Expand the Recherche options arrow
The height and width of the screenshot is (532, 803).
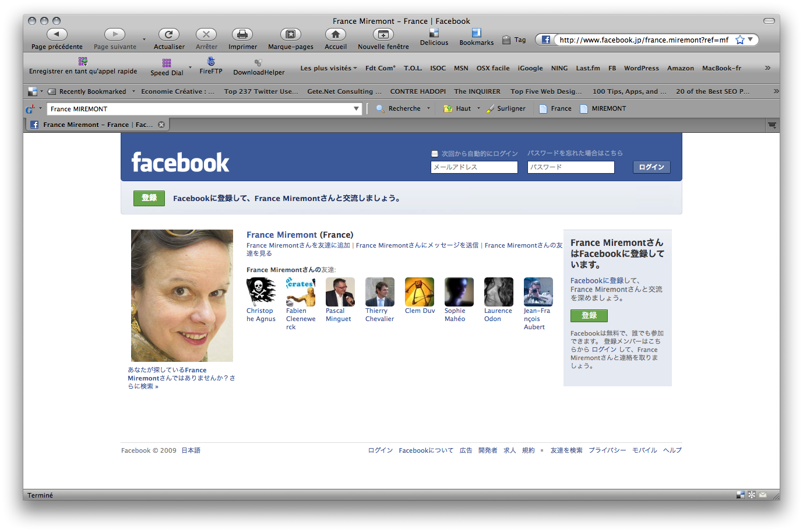point(428,108)
